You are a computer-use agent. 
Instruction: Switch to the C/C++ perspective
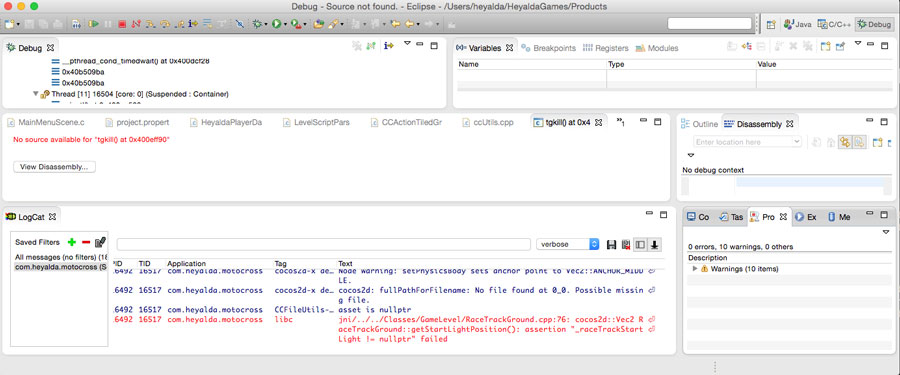pyautogui.click(x=834, y=24)
